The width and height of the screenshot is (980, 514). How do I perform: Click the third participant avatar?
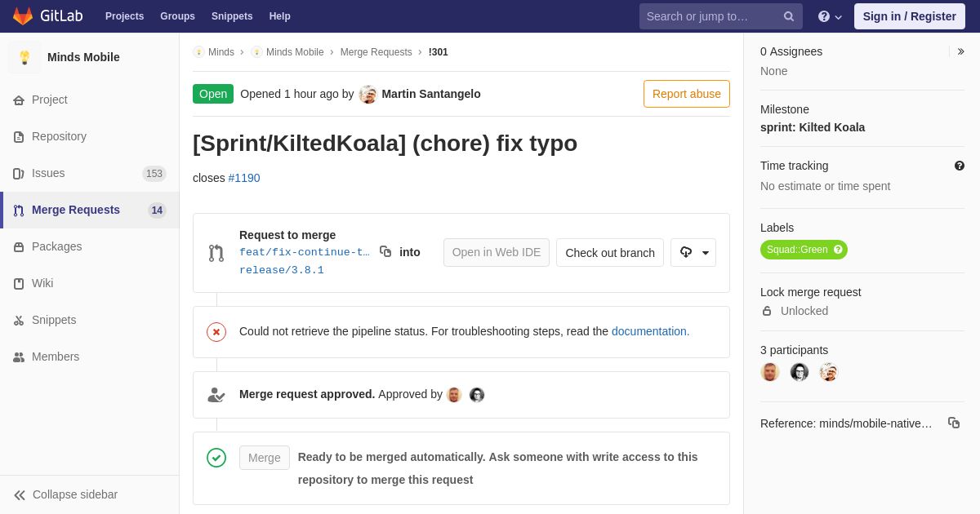tap(829, 372)
